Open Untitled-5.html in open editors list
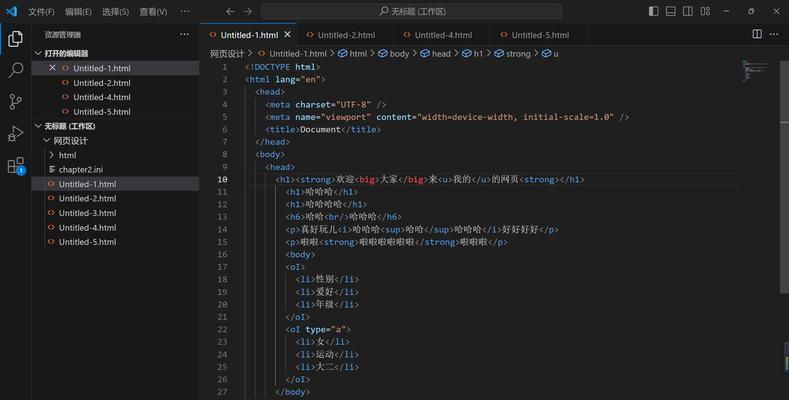 click(x=102, y=112)
